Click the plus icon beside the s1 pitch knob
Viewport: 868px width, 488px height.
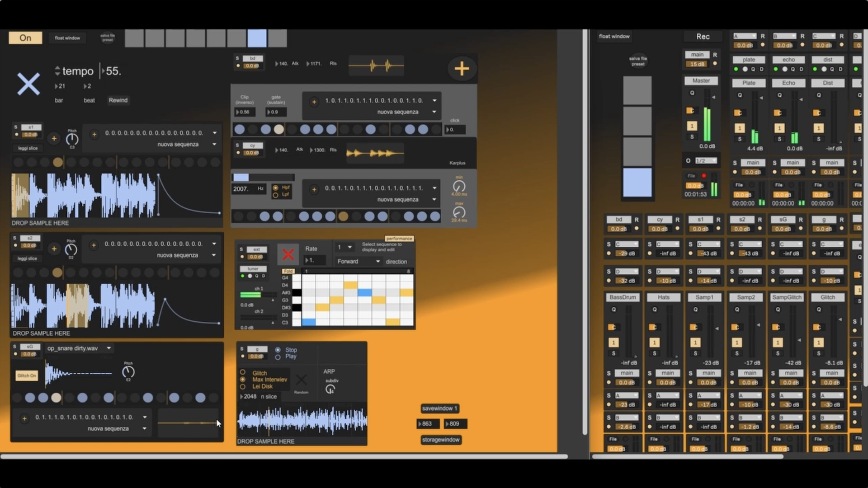pos(54,138)
